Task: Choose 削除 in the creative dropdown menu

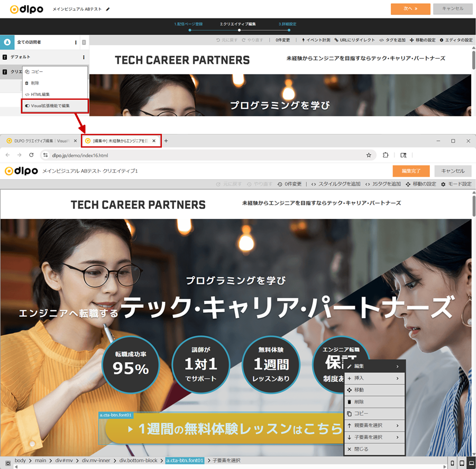Action: (55, 83)
